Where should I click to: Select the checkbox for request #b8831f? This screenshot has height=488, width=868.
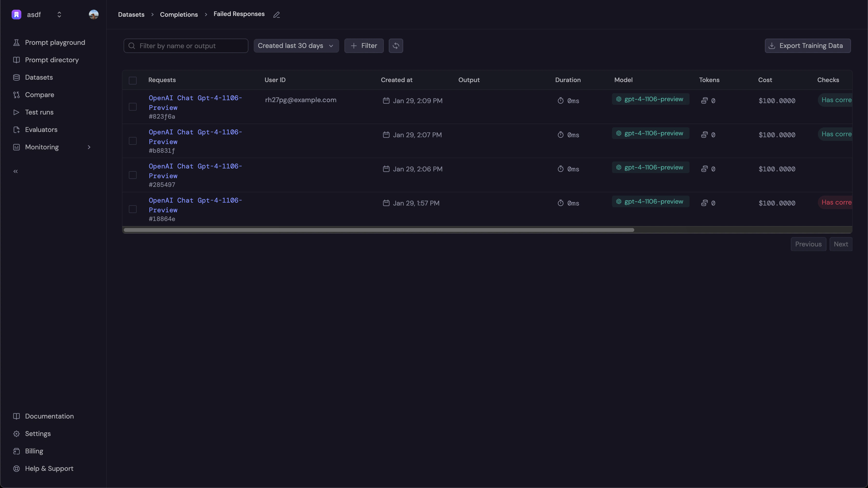pyautogui.click(x=133, y=141)
